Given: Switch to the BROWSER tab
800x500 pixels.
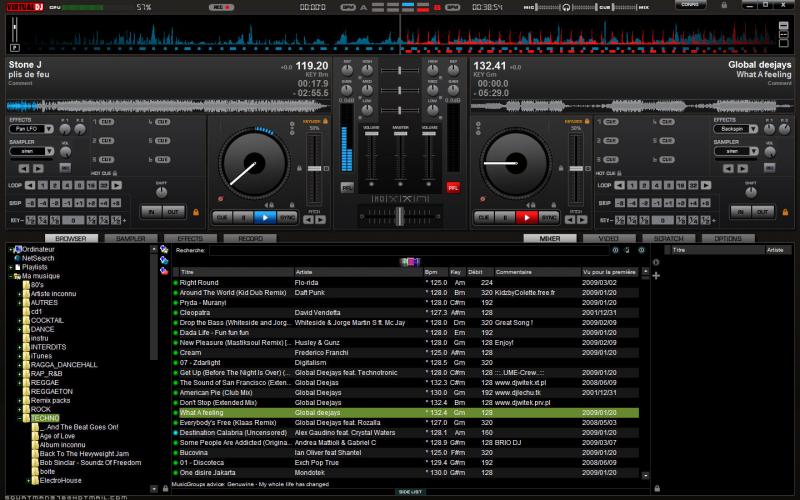Looking at the screenshot, I should 70,238.
